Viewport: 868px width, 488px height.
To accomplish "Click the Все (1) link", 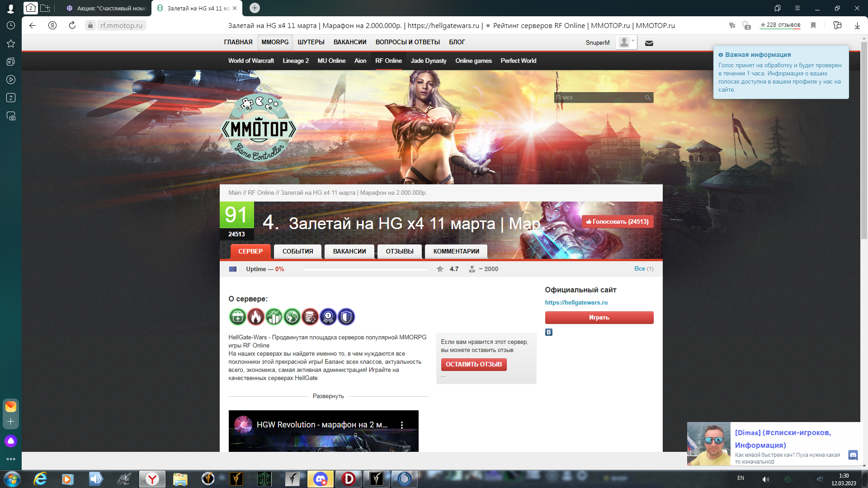I will click(644, 268).
